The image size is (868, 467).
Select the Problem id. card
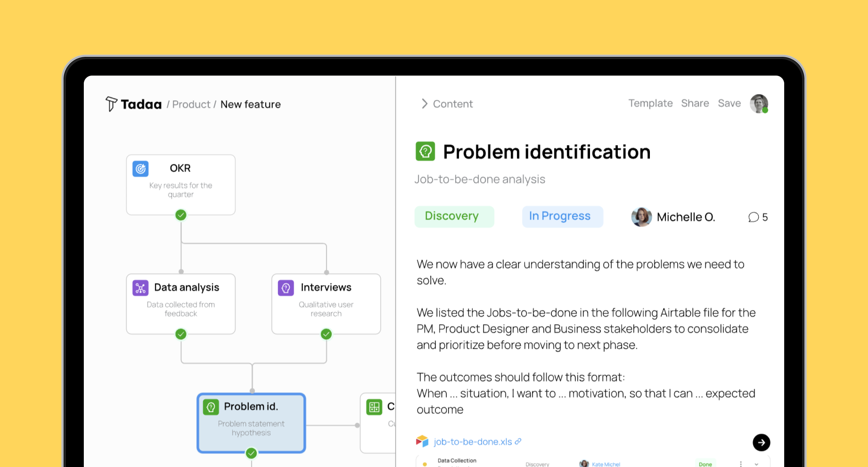click(251, 423)
